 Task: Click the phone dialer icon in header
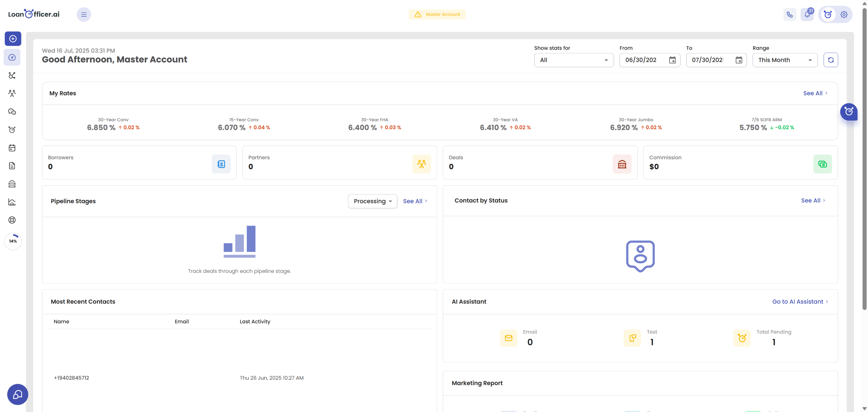[x=790, y=15]
